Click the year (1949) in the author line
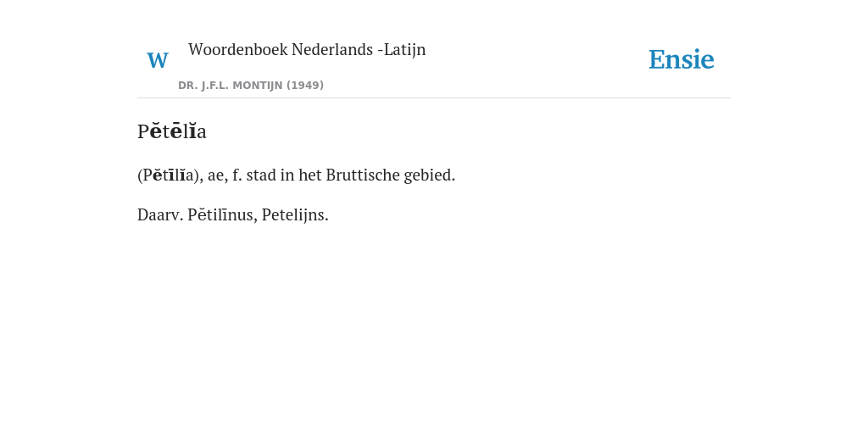The width and height of the screenshot is (868, 434). pos(305,86)
